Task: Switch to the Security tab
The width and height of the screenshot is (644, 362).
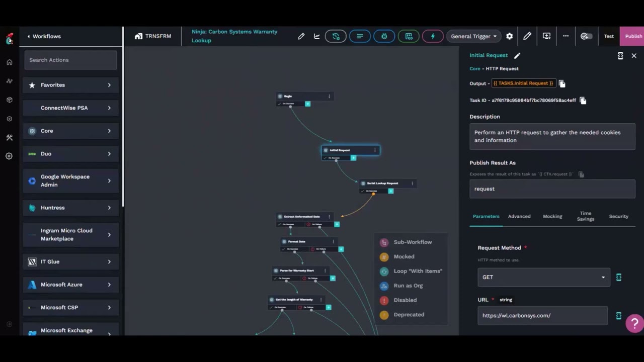Action: tap(619, 217)
